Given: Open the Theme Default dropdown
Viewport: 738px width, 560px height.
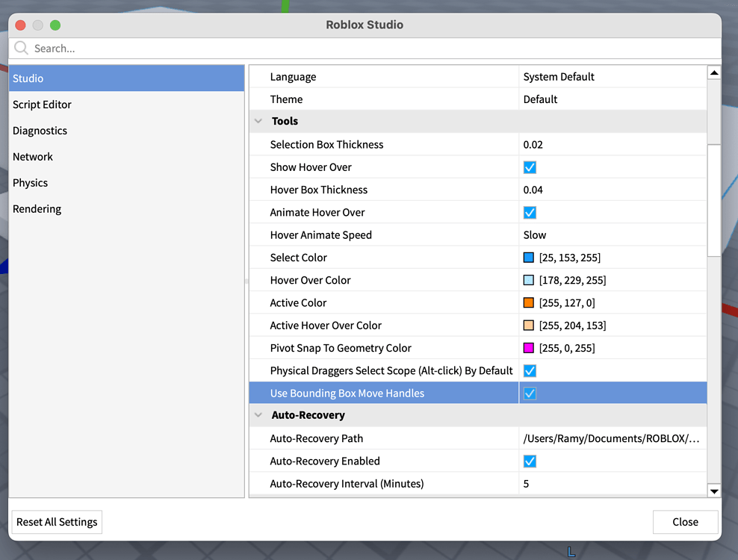Looking at the screenshot, I should [541, 99].
